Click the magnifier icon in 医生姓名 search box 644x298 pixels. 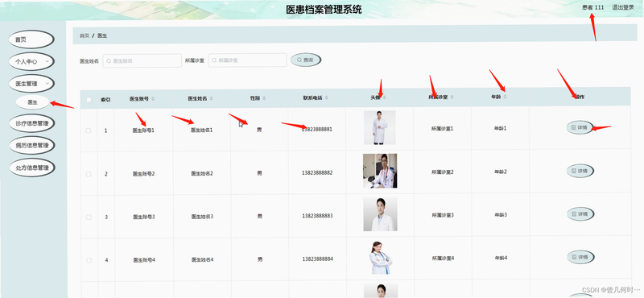click(109, 60)
